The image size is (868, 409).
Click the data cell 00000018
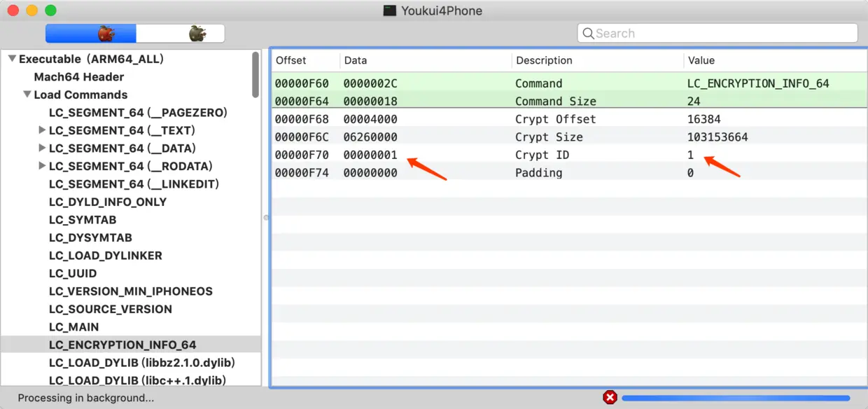370,101
